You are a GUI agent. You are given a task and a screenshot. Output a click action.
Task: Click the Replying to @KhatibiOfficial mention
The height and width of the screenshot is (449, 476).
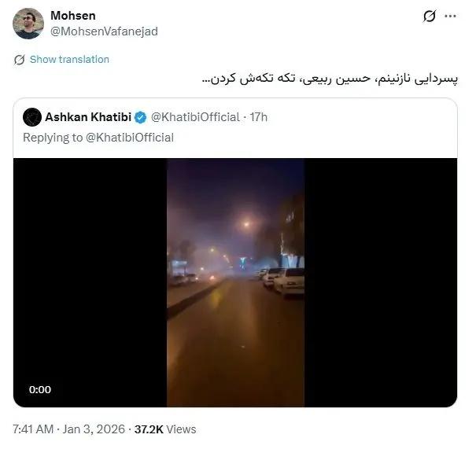(130, 138)
